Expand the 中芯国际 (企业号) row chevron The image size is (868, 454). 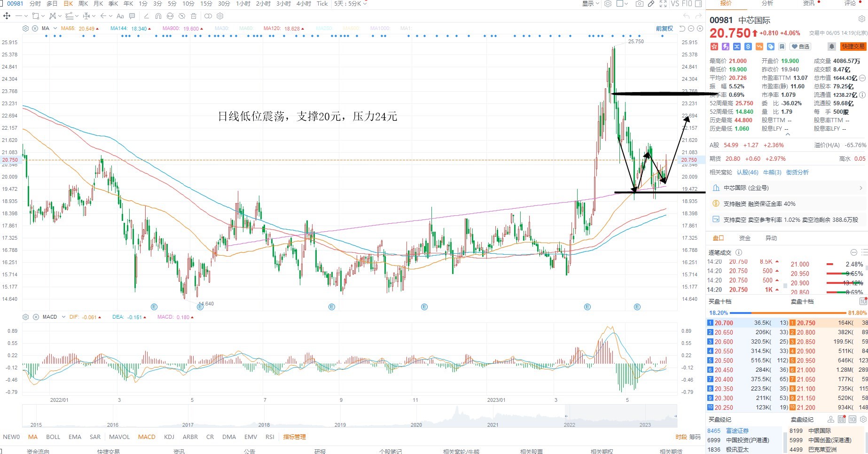coord(861,188)
